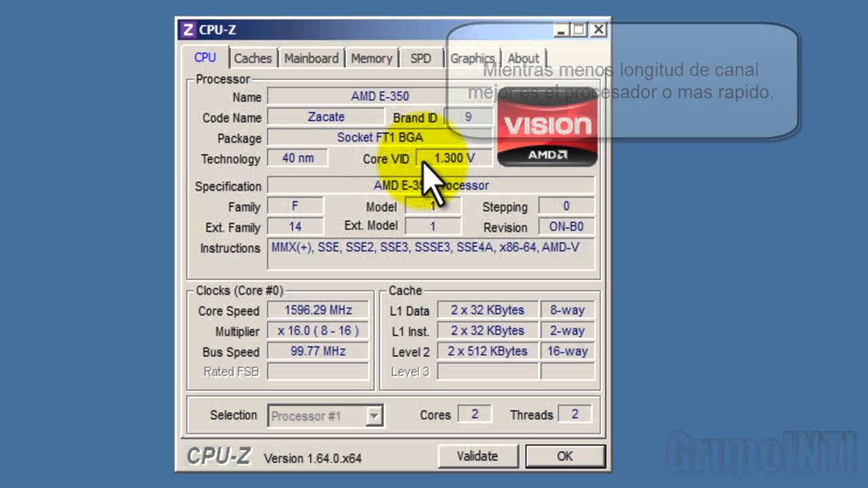Click the Level 2 size 2 x 512 KBytes
The height and width of the screenshot is (488, 868).
point(488,351)
